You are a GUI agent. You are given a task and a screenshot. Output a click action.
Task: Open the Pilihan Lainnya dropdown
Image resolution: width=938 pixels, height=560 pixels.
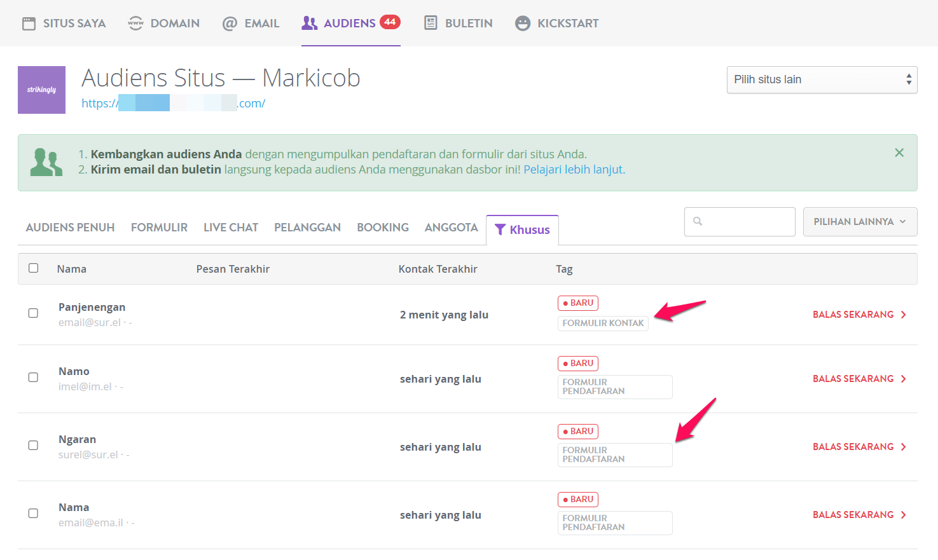point(860,222)
